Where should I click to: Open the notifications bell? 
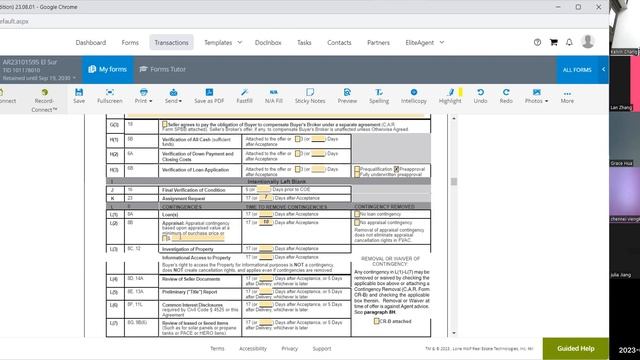(569, 42)
